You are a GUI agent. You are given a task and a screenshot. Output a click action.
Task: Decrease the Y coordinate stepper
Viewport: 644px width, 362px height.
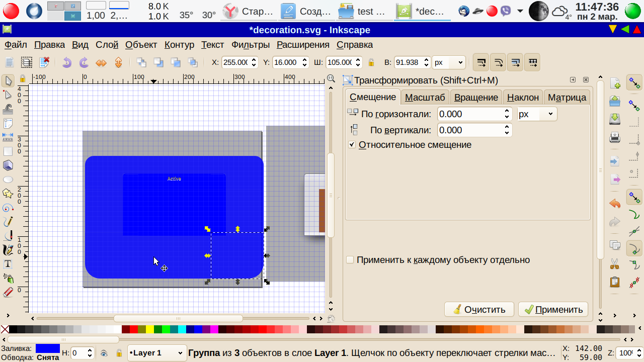point(304,65)
